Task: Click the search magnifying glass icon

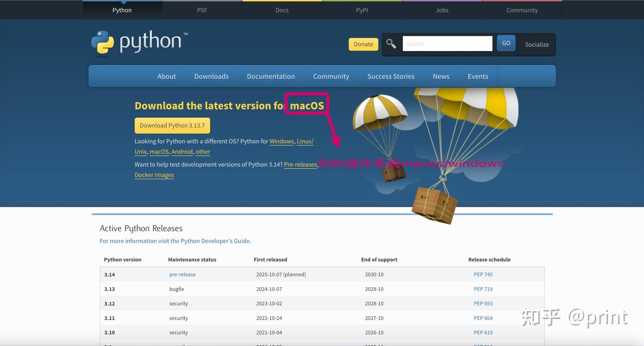Action: pyautogui.click(x=390, y=43)
